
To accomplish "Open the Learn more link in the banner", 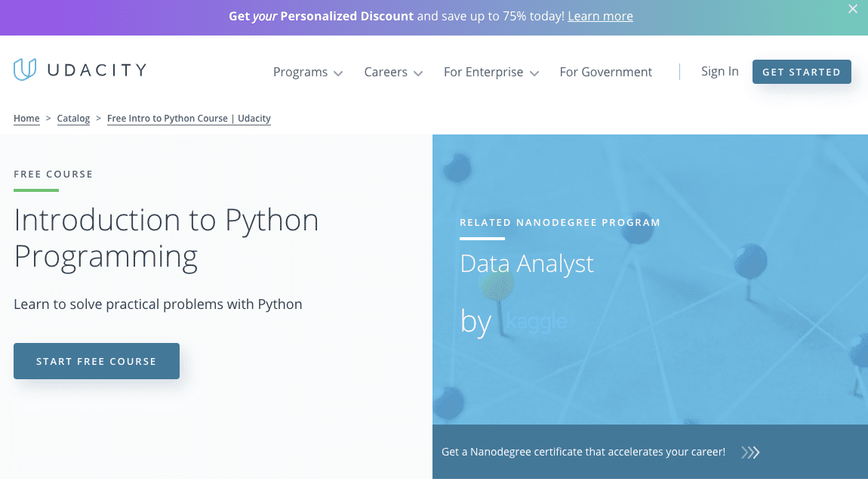I will coord(600,15).
